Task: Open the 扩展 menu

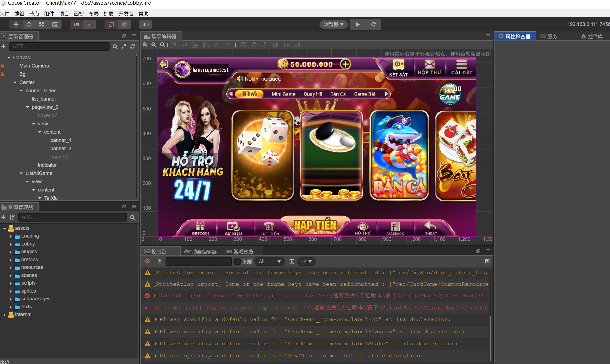Action: click(x=108, y=14)
